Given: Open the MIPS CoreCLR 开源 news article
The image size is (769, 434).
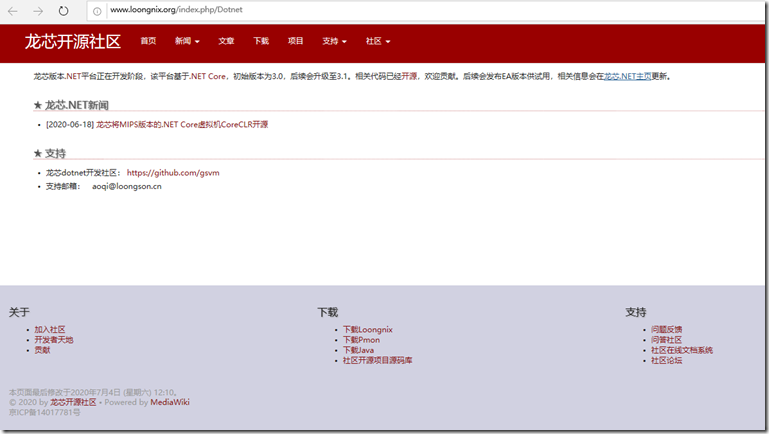Looking at the screenshot, I should [182, 125].
